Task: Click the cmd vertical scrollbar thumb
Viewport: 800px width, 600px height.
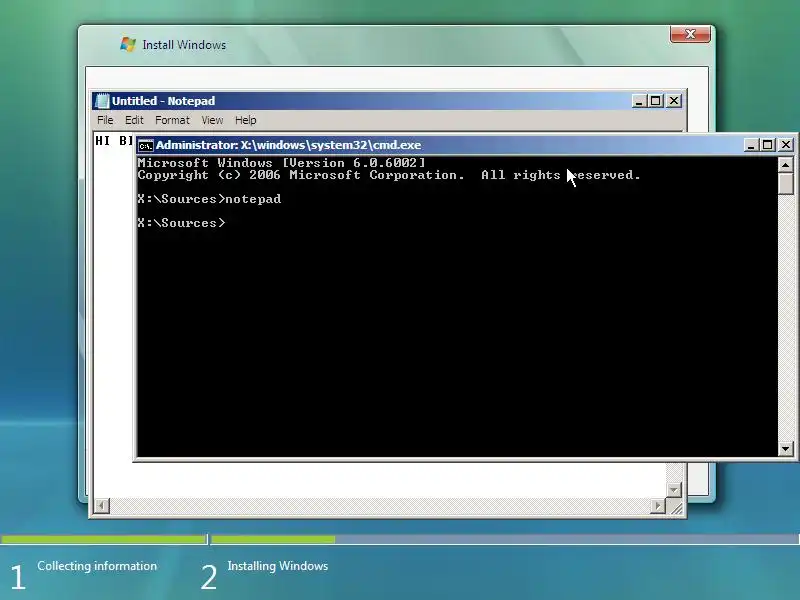Action: [785, 184]
